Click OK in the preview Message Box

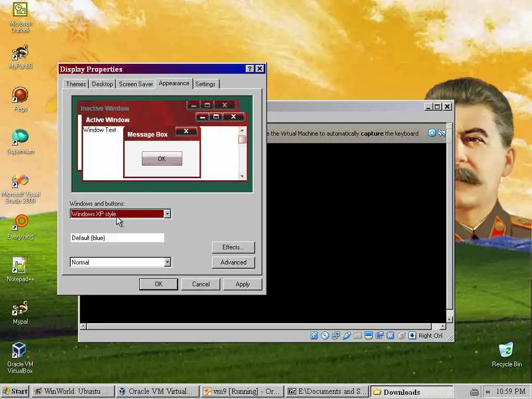click(x=162, y=158)
